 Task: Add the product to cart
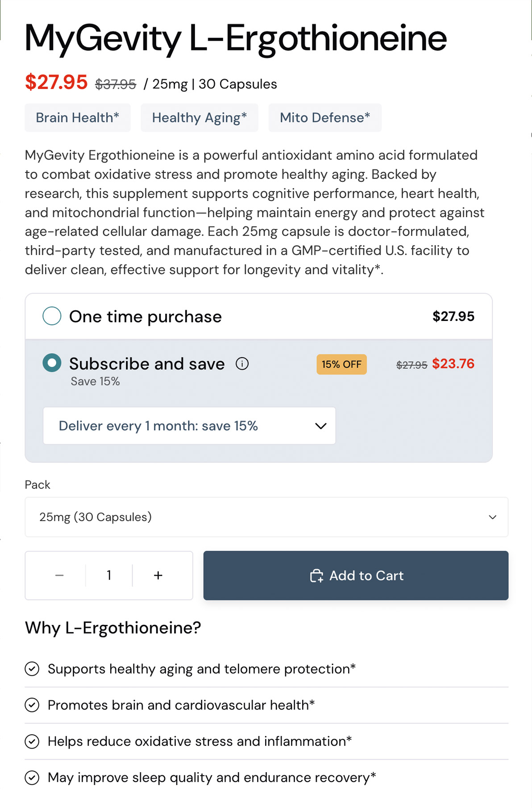[356, 575]
